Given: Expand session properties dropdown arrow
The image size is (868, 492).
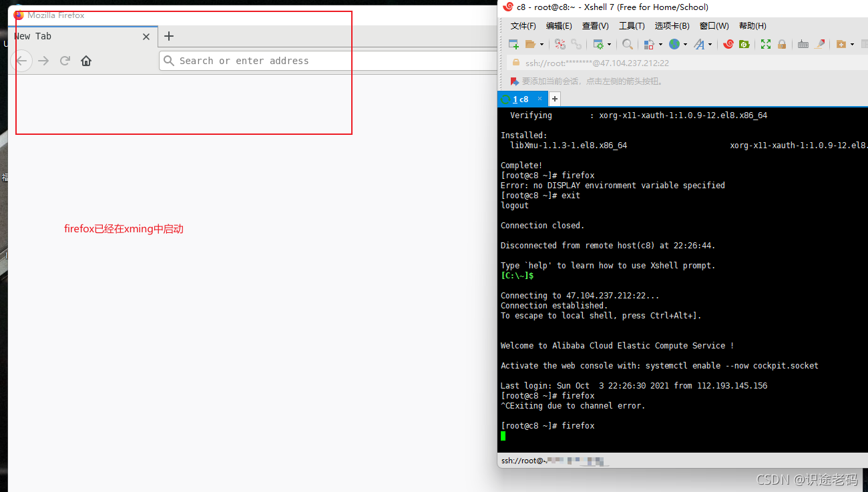Looking at the screenshot, I should coord(609,44).
